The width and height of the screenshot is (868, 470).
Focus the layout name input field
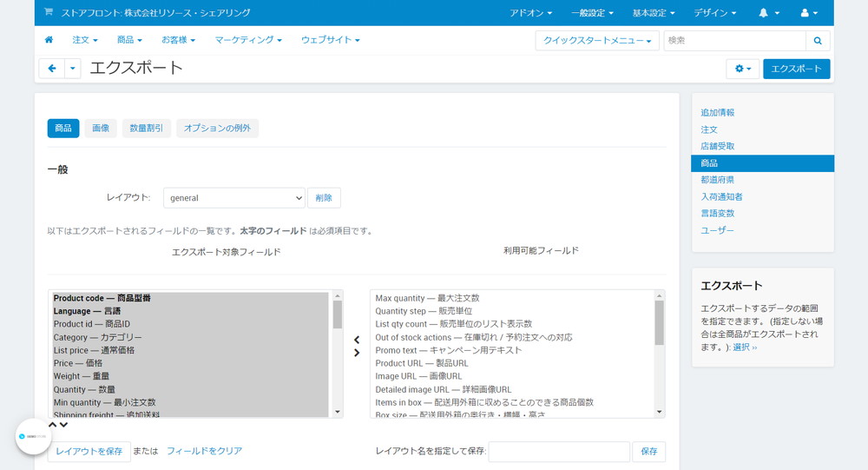(x=559, y=451)
